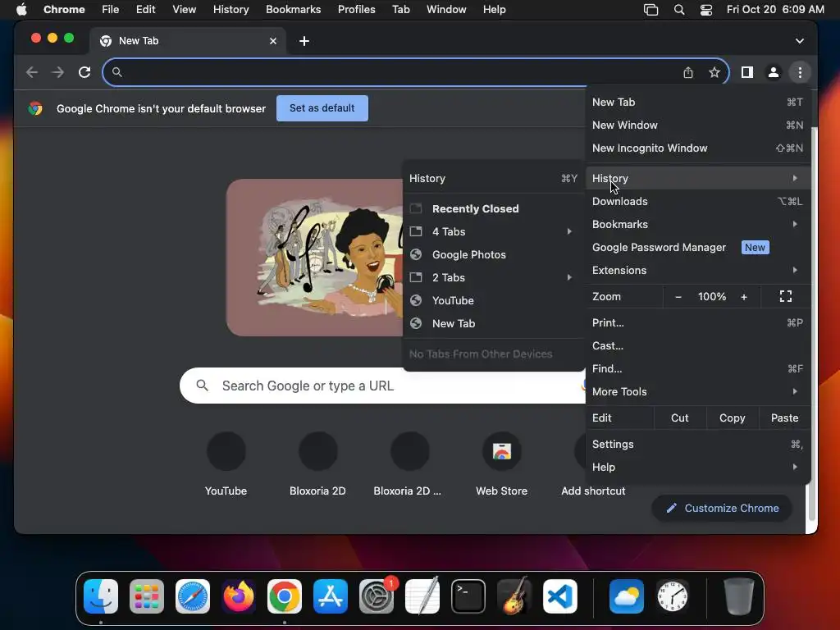This screenshot has width=840, height=630.
Task: Open the Bloxoria 2D shortcut
Action: [x=317, y=464]
